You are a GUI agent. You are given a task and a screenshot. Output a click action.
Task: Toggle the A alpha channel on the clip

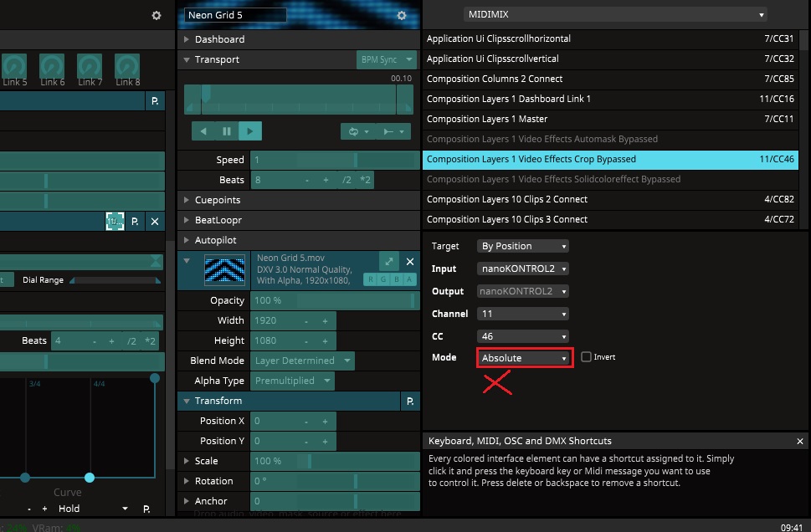[409, 279]
